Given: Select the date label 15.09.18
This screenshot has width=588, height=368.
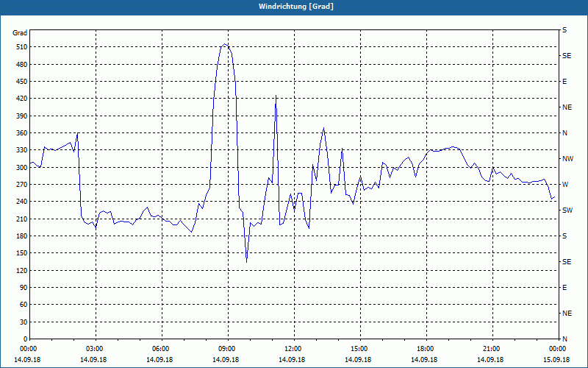Looking at the screenshot, I should click(556, 360).
